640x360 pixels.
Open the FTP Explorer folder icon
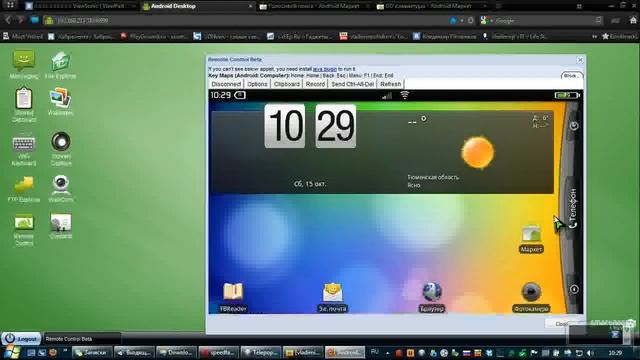click(24, 189)
